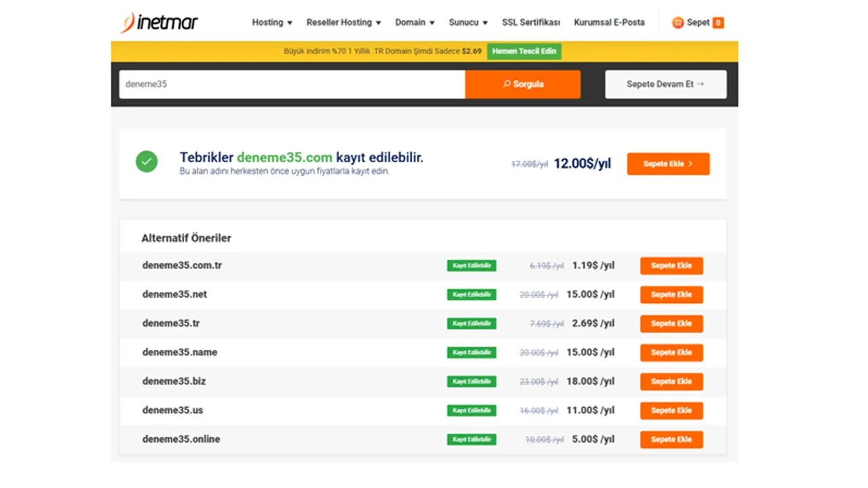Click the Hemen Tescil Edin button
Image resolution: width=868 pixels, height=488 pixels.
coord(524,52)
